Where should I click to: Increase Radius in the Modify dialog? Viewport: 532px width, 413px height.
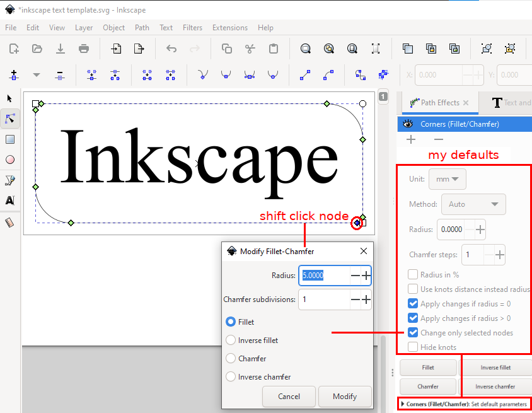pyautogui.click(x=366, y=275)
